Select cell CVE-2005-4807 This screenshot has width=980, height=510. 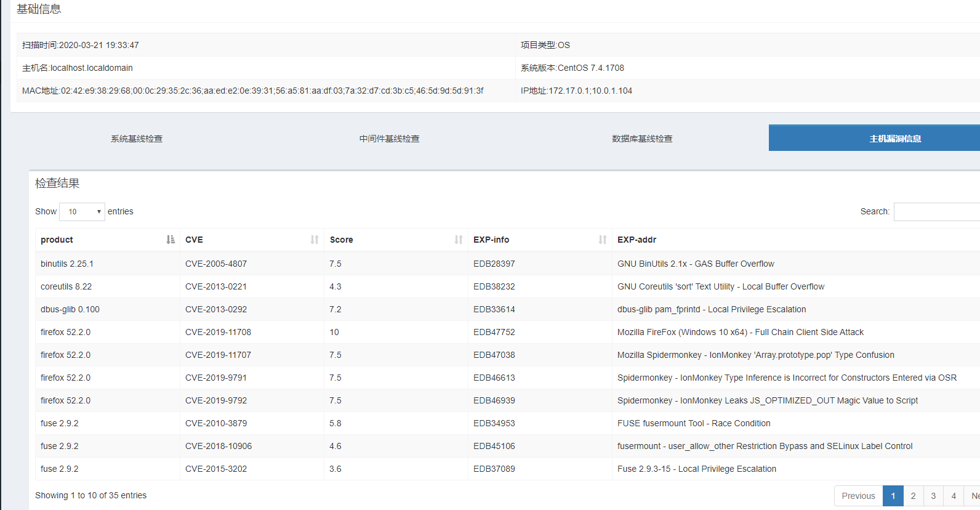216,264
